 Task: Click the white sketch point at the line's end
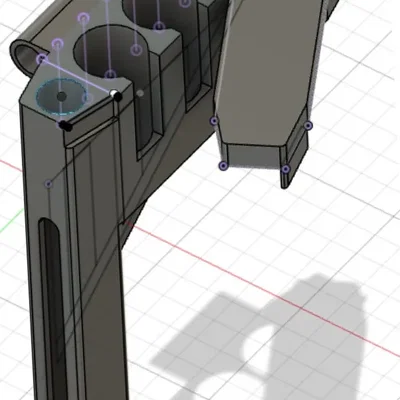point(114,93)
